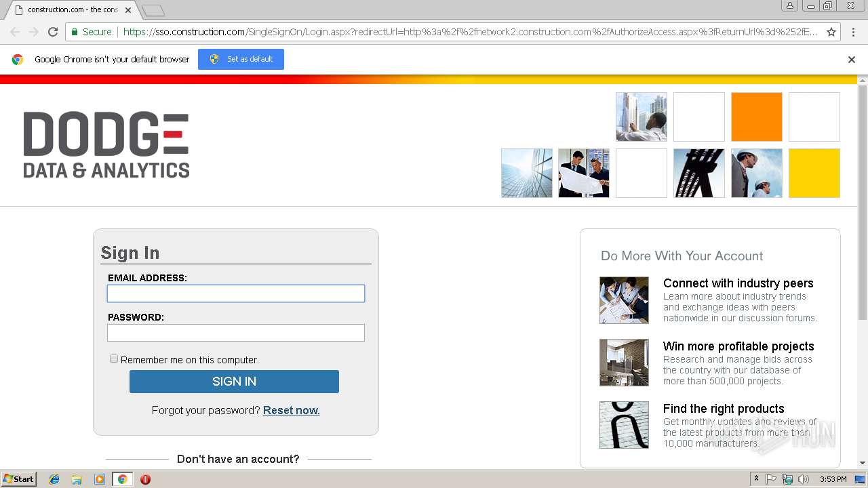Open the Windows Start menu
Screen dimensions: 868x488
(x=19, y=479)
